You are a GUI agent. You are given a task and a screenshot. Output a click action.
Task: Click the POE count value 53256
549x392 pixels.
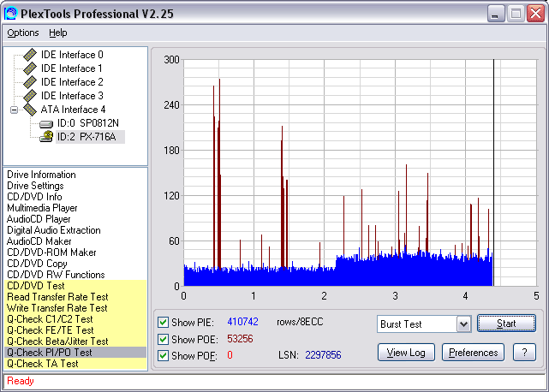(x=240, y=339)
